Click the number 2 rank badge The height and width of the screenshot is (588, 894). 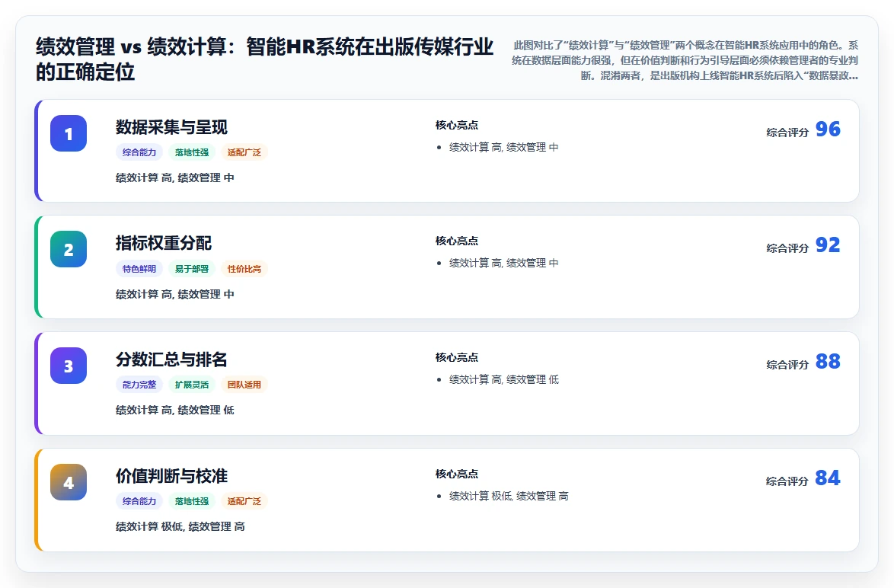(x=69, y=249)
